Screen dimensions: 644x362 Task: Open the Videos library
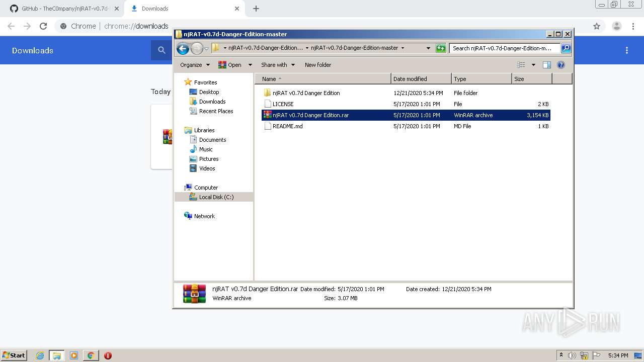click(202, 168)
